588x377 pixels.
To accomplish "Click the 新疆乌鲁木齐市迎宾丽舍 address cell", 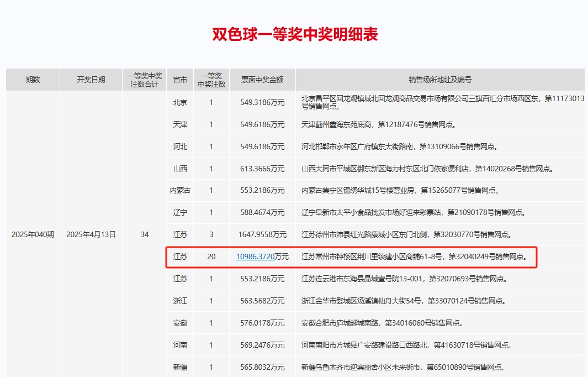I will click(x=440, y=367).
